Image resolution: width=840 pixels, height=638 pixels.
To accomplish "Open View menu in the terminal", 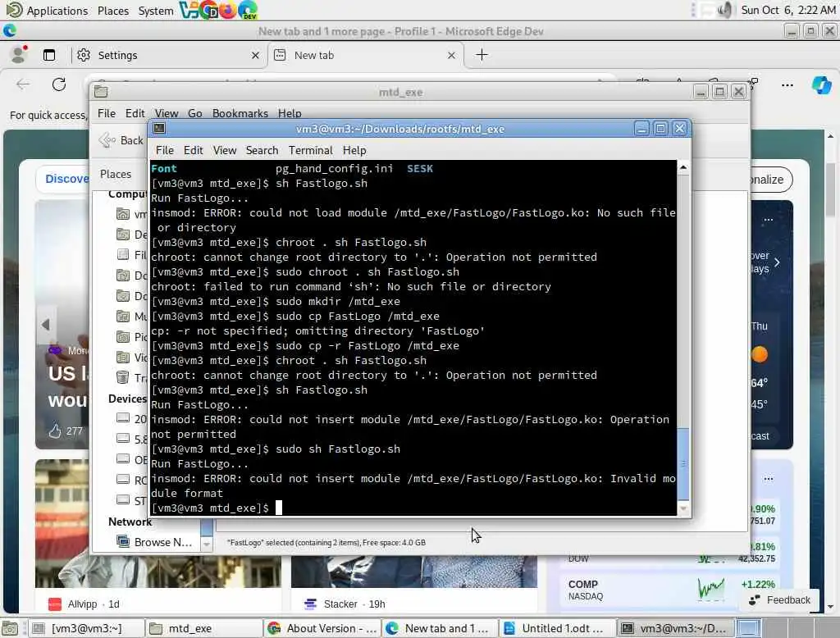I will pos(225,151).
